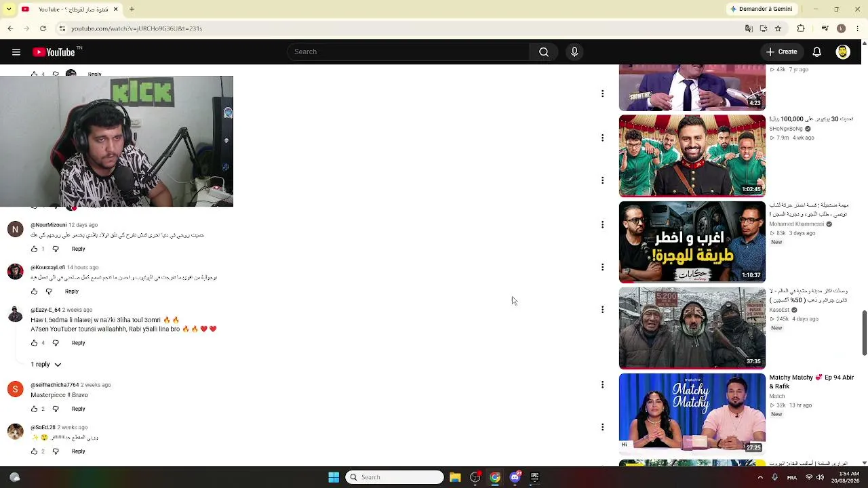
Task: Click the scrollbar down arrow
Action: (x=864, y=462)
